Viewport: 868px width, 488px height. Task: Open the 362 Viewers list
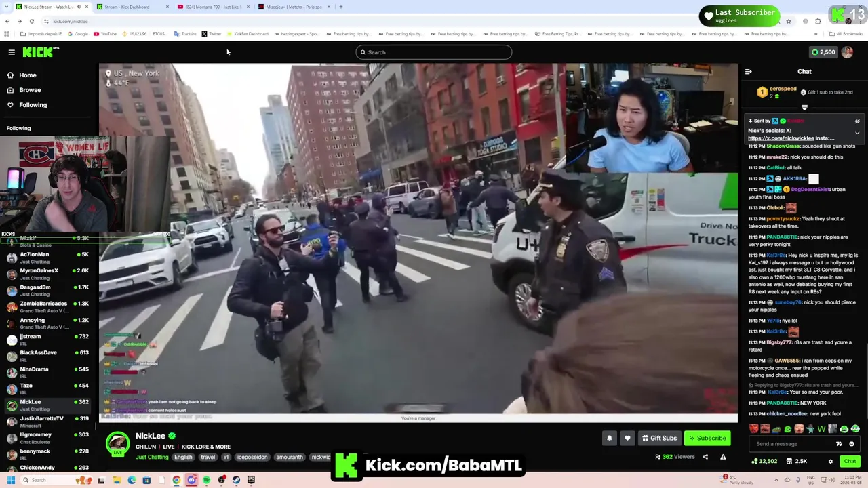pos(675,457)
